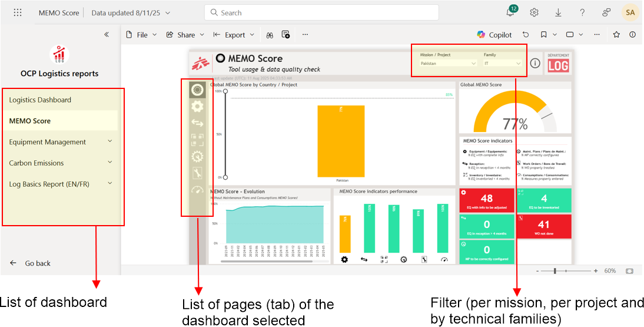This screenshot has width=644, height=327.
Task: Select Logistics Dashboard in the sidebar
Action: pyautogui.click(x=40, y=100)
